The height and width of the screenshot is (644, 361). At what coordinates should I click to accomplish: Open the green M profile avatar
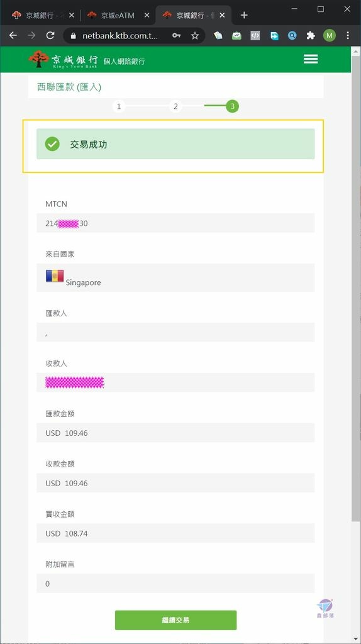330,36
